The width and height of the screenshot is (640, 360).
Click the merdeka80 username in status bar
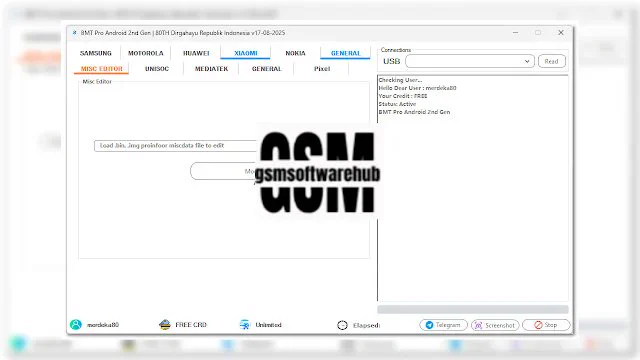tap(103, 325)
